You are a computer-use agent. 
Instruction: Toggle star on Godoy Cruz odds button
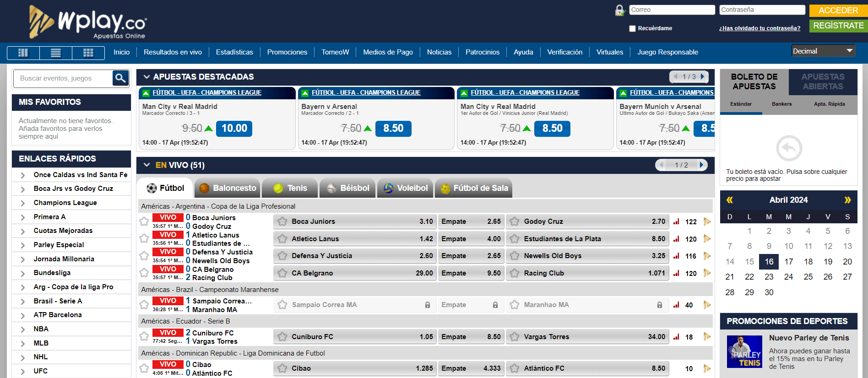tap(515, 221)
